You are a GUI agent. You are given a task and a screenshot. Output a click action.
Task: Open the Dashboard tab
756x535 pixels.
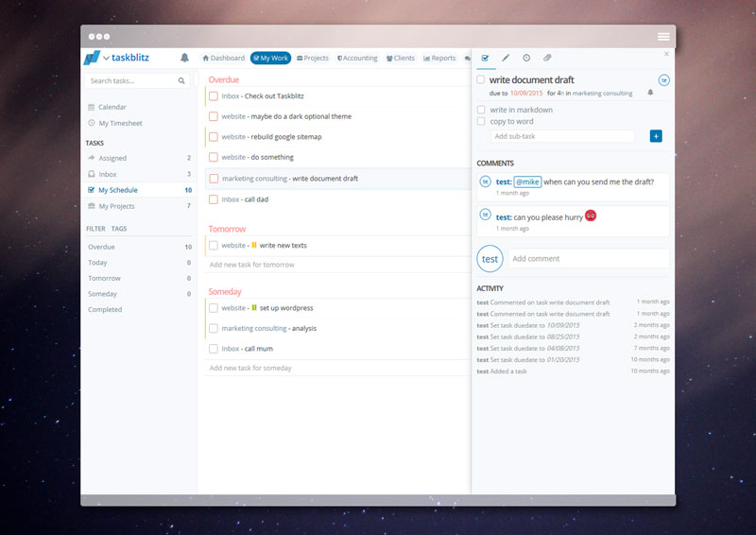(224, 58)
